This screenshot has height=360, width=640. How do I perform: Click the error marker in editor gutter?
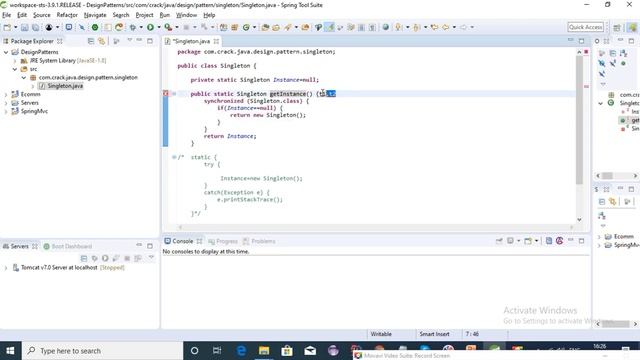166,93
